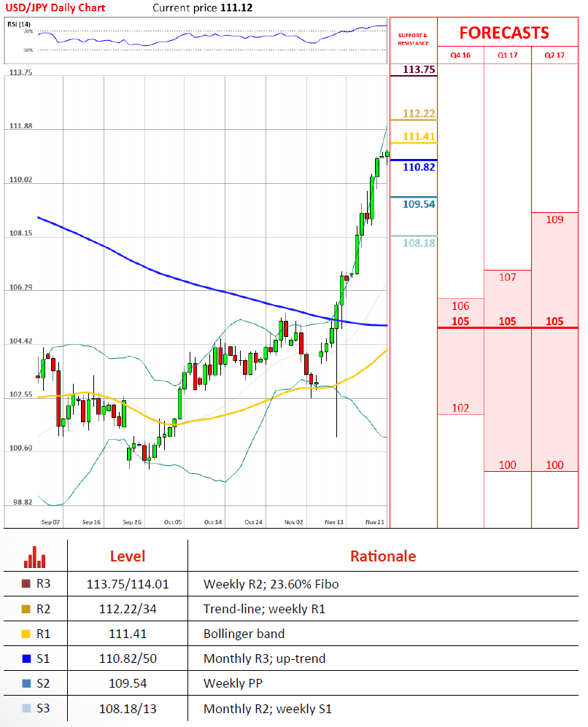This screenshot has width=588, height=727.
Task: Click the 112.22/34 level cell
Action: [x=128, y=609]
